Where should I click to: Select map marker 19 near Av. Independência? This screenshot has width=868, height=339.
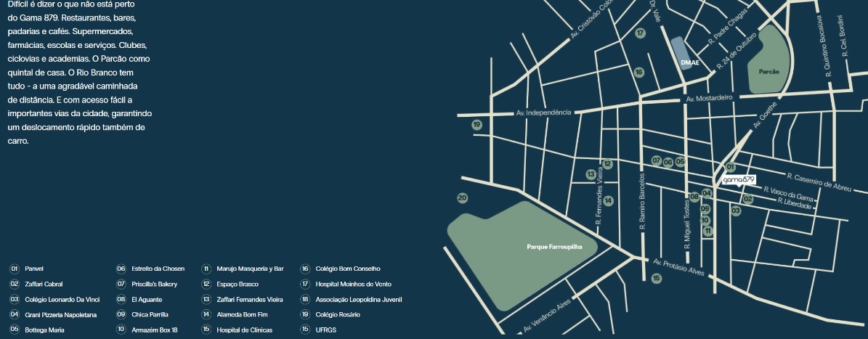(x=476, y=125)
